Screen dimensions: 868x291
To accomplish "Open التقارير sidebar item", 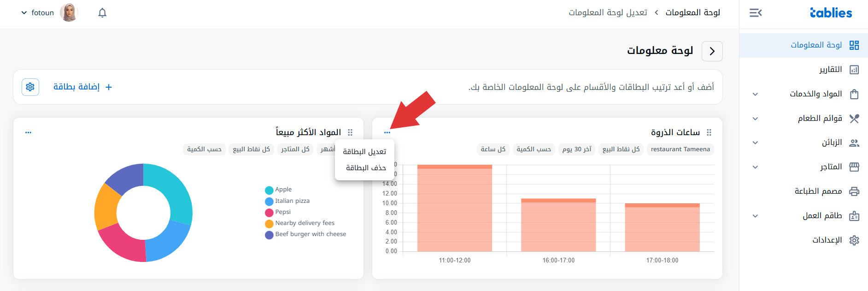I will [x=803, y=70].
